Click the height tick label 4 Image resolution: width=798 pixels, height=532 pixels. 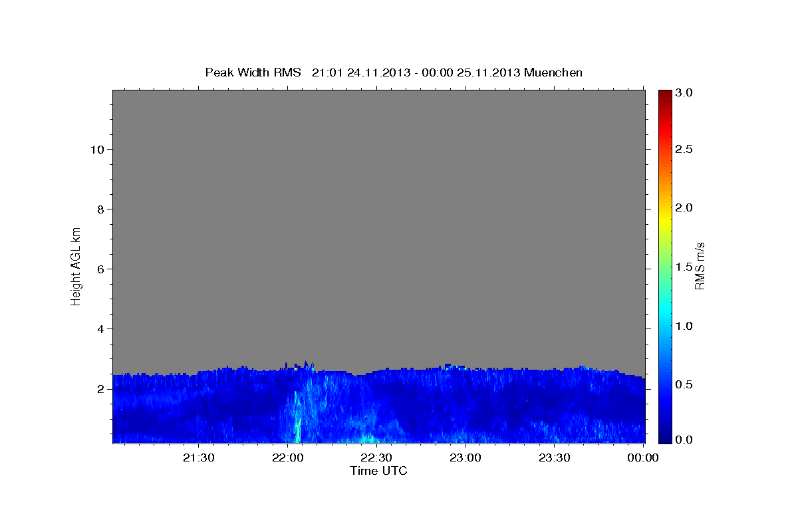(x=100, y=329)
